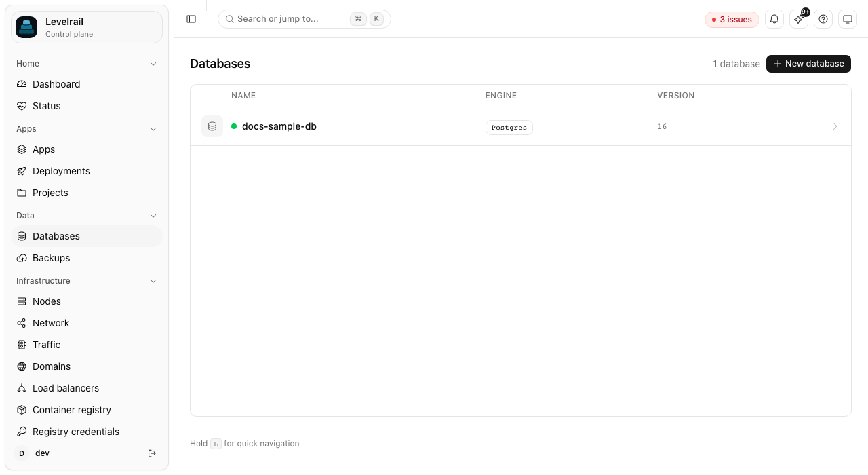Click the dev username label
This screenshot has height=475, width=868.
pyautogui.click(x=42, y=453)
